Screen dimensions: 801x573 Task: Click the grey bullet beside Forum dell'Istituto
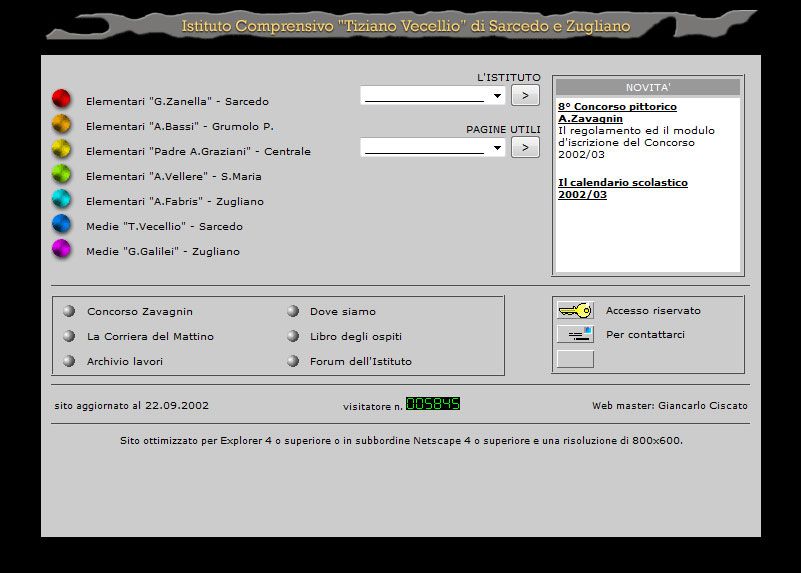293,361
